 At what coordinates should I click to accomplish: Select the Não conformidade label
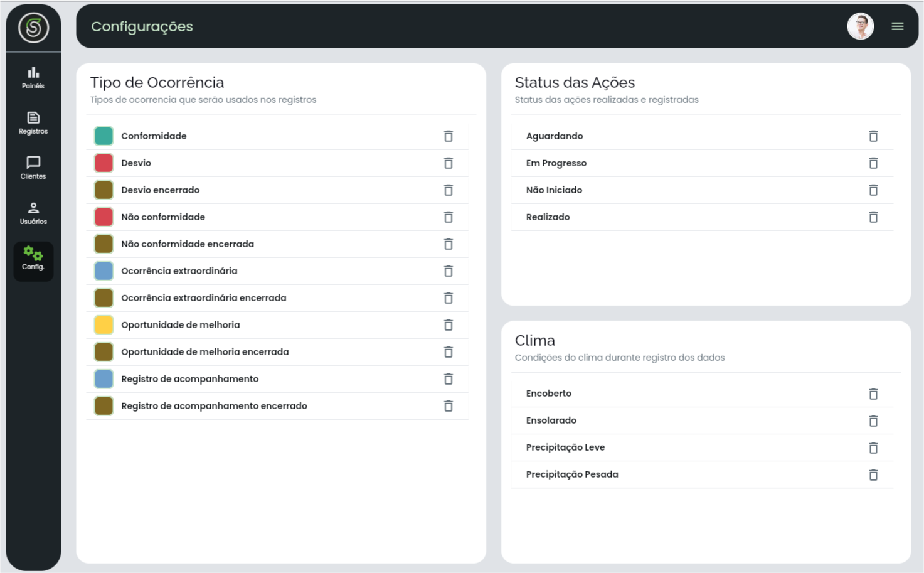(x=163, y=217)
